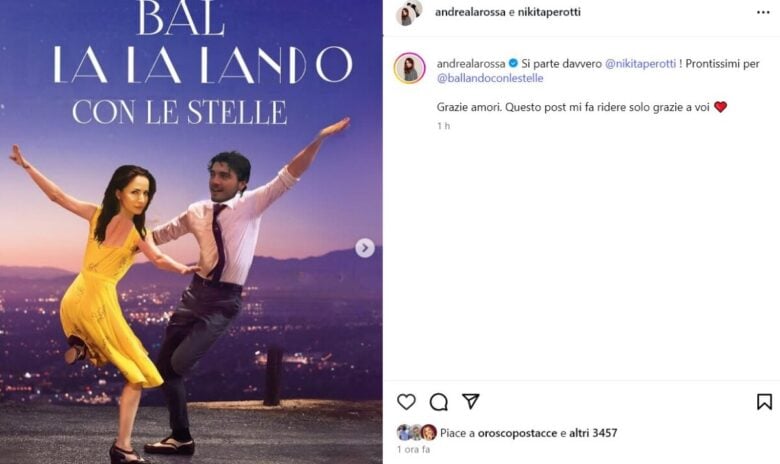
Task: Open the three-dot more options menu
Action: coord(763,12)
